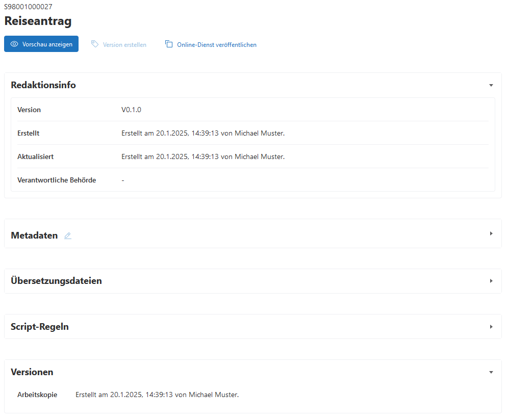Click the Übersetzungsdateien heading
The image size is (508, 420).
pyautogui.click(x=56, y=281)
